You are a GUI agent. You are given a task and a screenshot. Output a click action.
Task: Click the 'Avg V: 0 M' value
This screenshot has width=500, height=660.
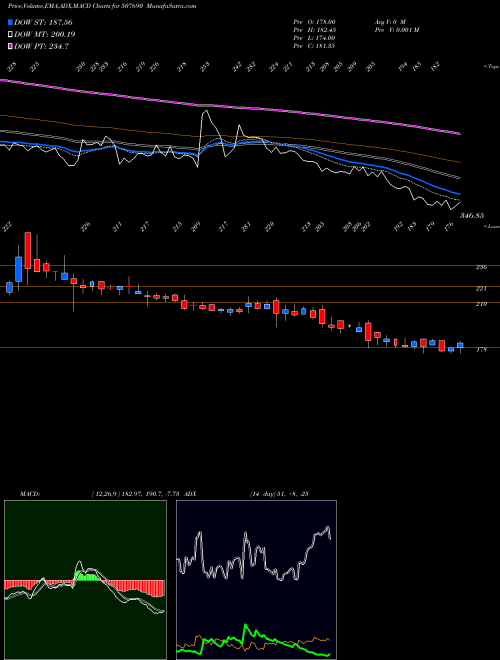(389, 21)
